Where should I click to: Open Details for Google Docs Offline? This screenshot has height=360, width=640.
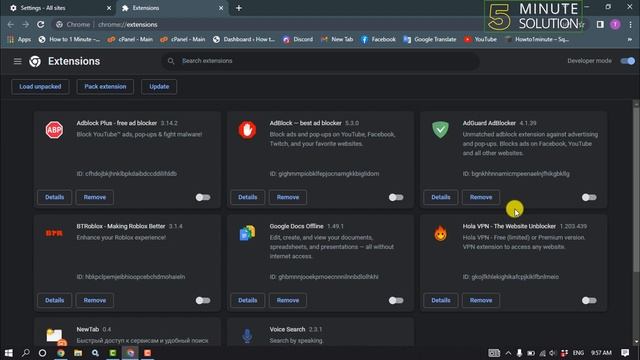pos(247,300)
